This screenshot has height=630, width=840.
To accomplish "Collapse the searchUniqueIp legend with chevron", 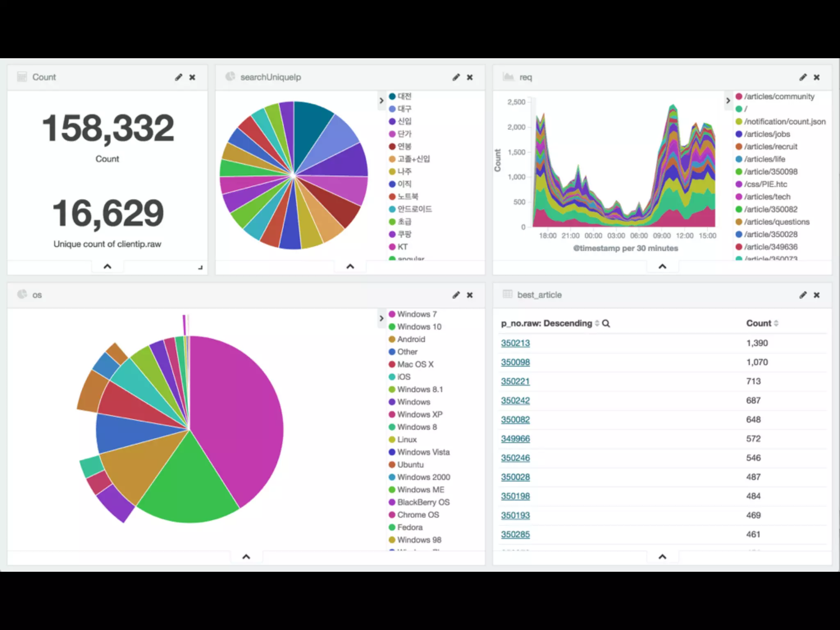I will (381, 100).
